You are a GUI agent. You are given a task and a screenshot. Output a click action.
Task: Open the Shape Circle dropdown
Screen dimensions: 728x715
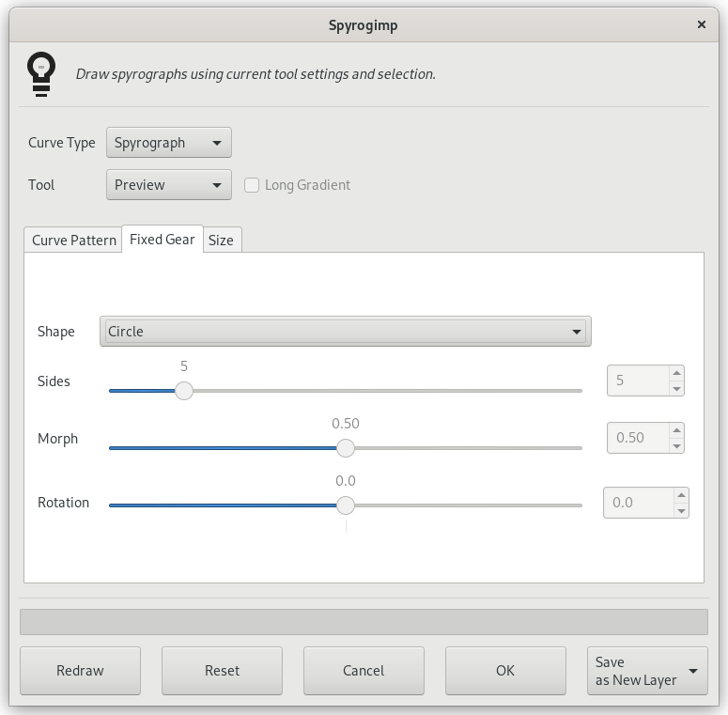point(346,332)
